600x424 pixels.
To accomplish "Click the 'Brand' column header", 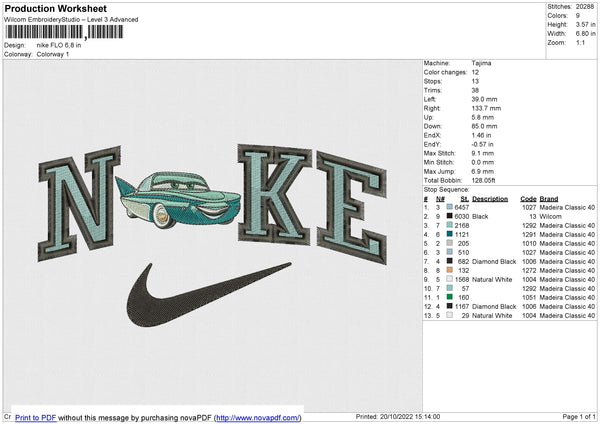I will tap(549, 199).
